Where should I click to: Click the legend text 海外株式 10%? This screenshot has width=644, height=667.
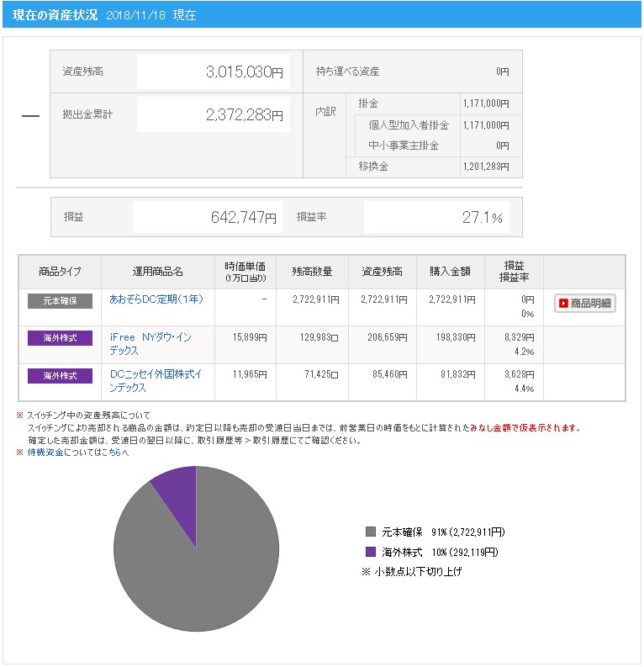[440, 552]
